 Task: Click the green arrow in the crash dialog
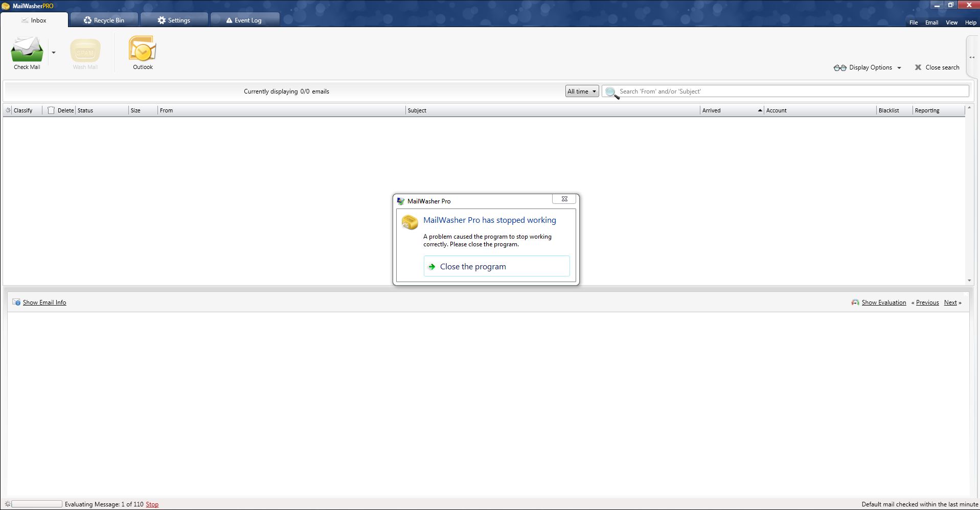coord(432,267)
